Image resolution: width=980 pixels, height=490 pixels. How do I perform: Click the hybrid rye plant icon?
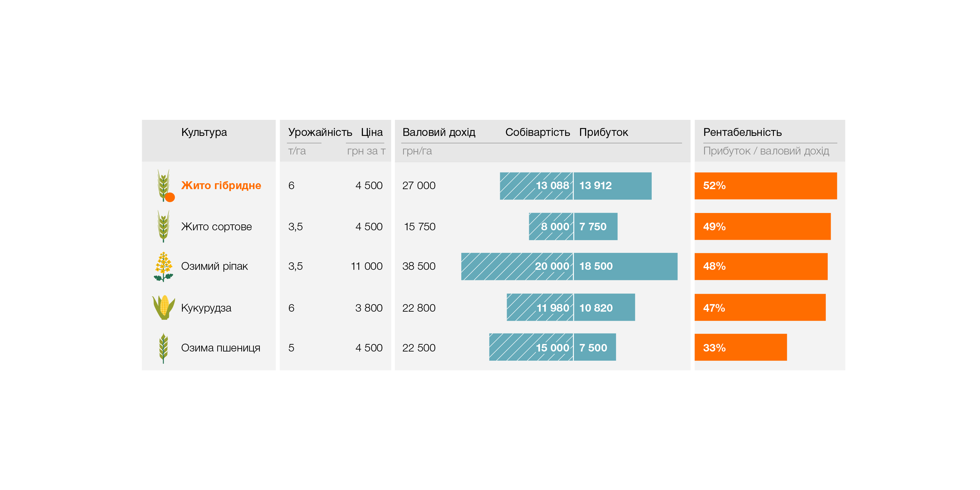164,185
